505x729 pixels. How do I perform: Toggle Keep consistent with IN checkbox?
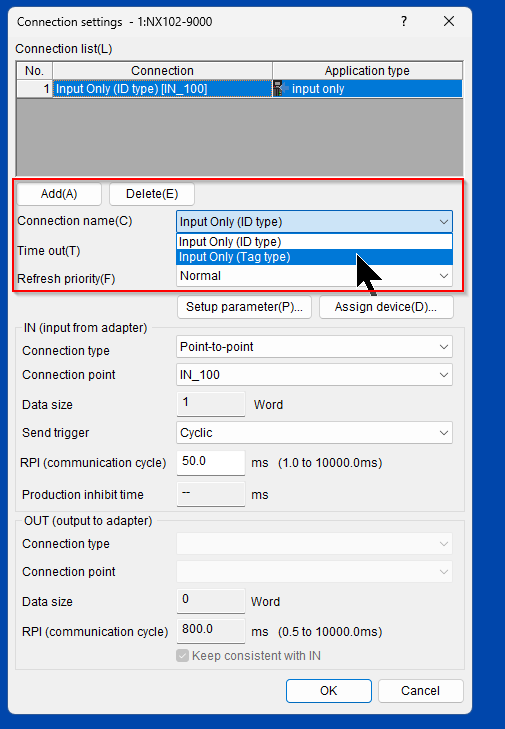pos(182,656)
